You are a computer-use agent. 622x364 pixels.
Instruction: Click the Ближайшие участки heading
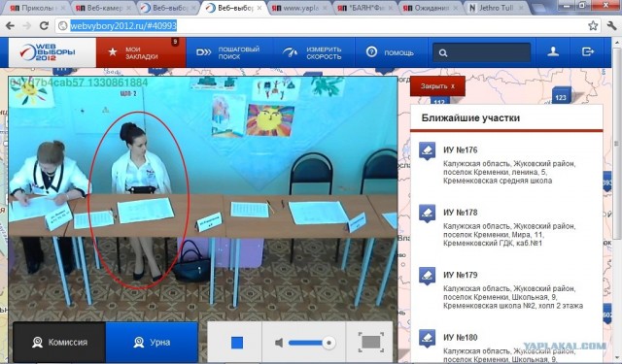click(470, 118)
